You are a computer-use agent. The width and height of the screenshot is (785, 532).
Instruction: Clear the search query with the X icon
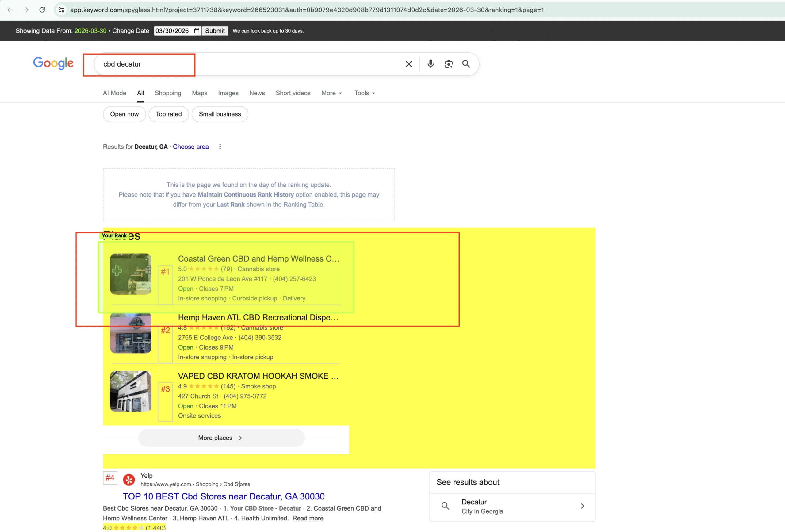click(x=409, y=64)
